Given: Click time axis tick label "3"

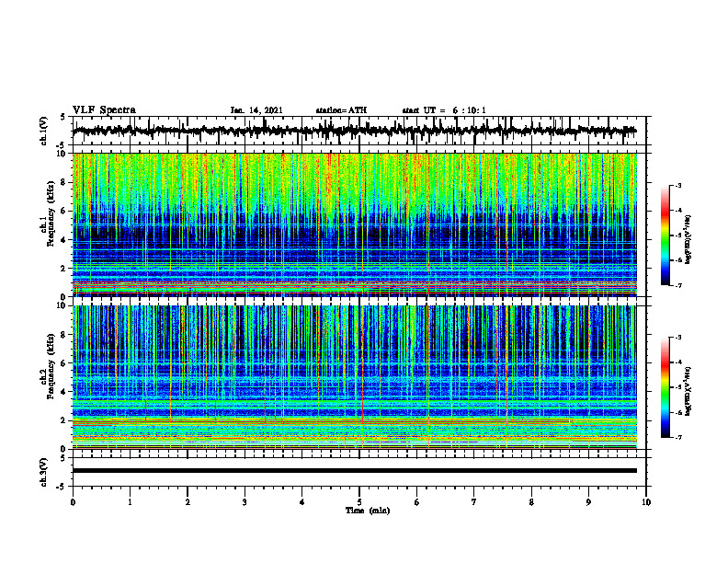Looking at the screenshot, I should coord(245,502).
